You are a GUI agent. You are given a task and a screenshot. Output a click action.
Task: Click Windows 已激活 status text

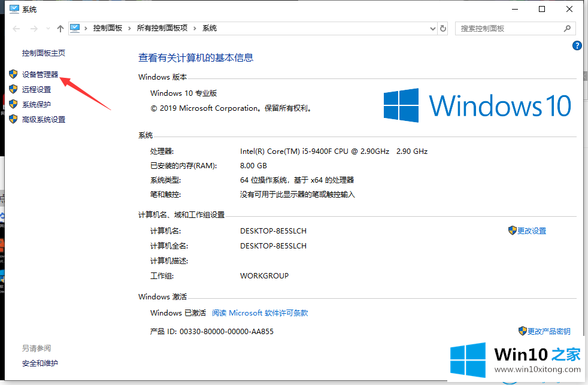click(x=178, y=313)
